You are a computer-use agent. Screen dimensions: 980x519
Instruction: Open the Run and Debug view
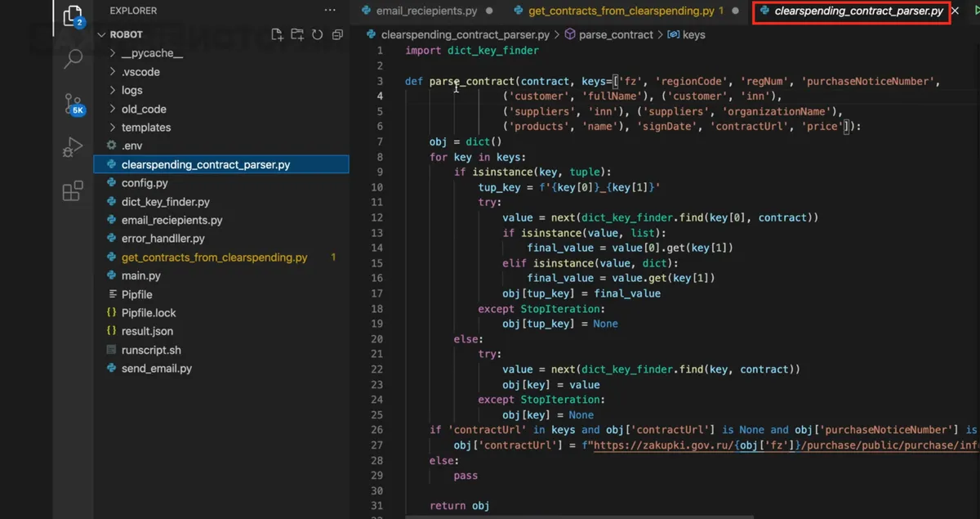73,147
